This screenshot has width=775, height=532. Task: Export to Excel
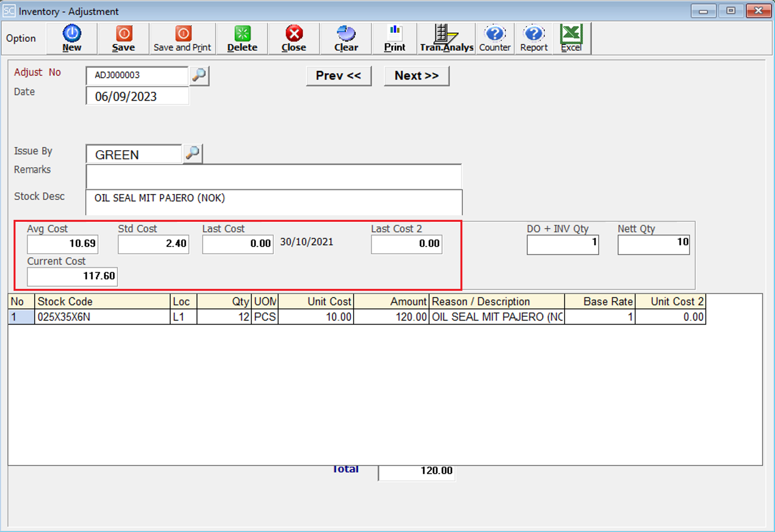tap(571, 38)
